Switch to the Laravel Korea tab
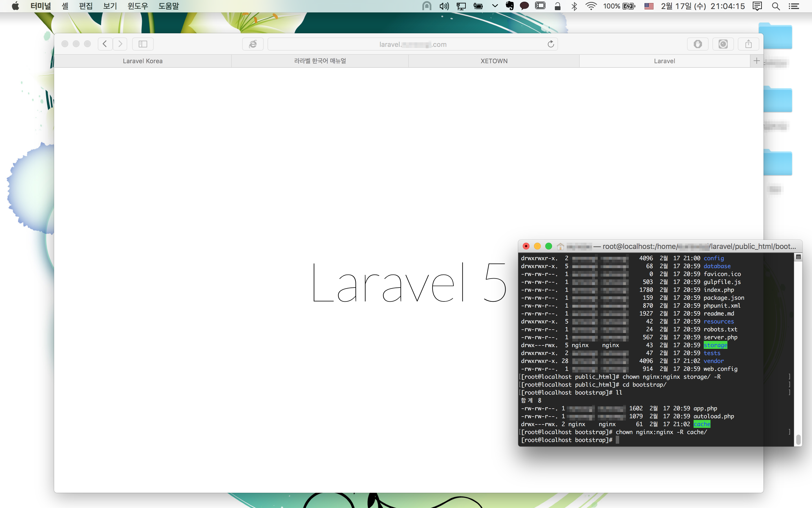The height and width of the screenshot is (508, 812). pos(143,61)
